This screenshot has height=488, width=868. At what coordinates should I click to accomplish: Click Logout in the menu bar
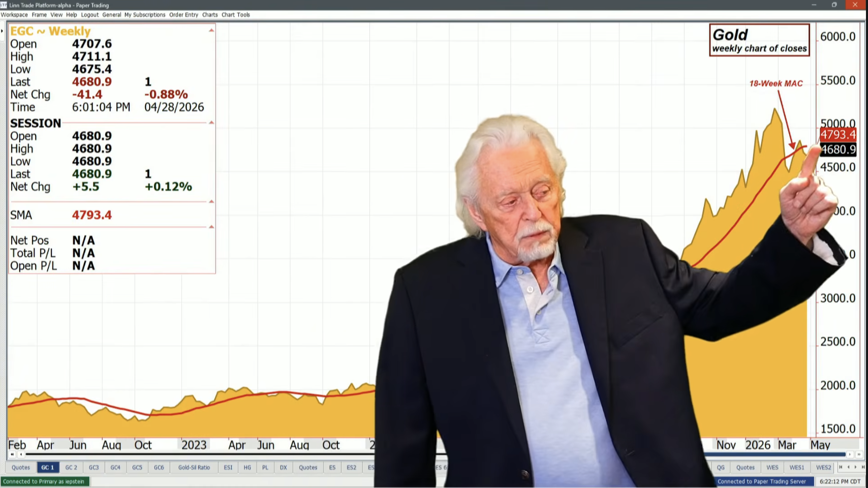click(89, 15)
